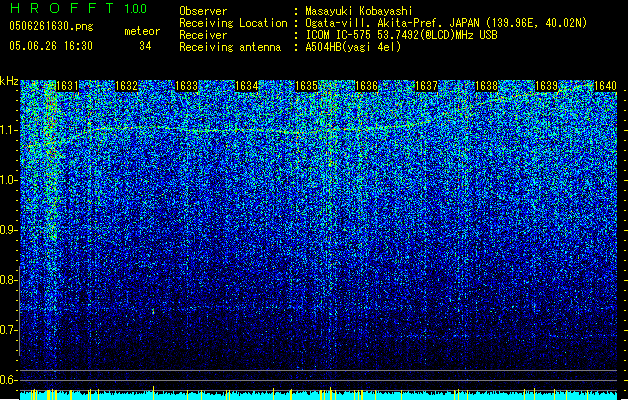The image size is (629, 400).
Task: Click the 1.1 frequency axis label
Action: pyautogui.click(x=8, y=130)
